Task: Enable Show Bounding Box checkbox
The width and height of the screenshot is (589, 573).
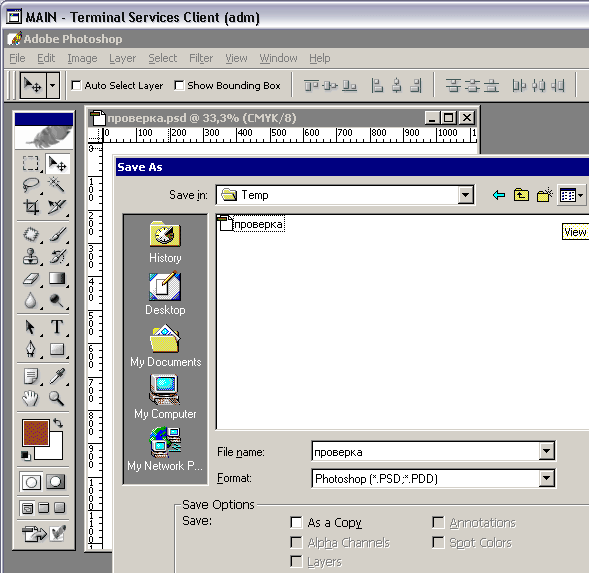Action: coord(179,86)
